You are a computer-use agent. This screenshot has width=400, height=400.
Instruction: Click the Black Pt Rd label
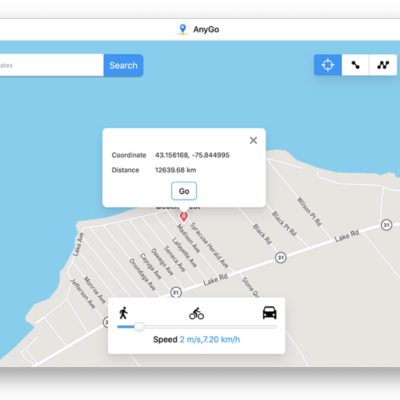[284, 223]
